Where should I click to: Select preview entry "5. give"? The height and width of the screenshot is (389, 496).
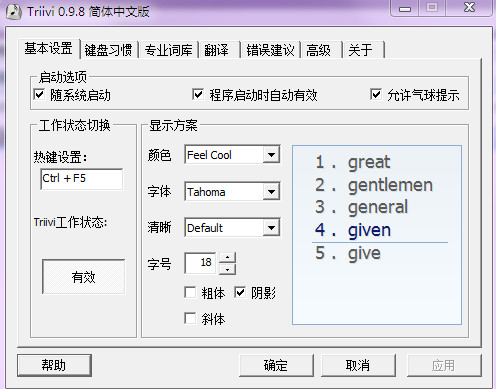[x=348, y=253]
